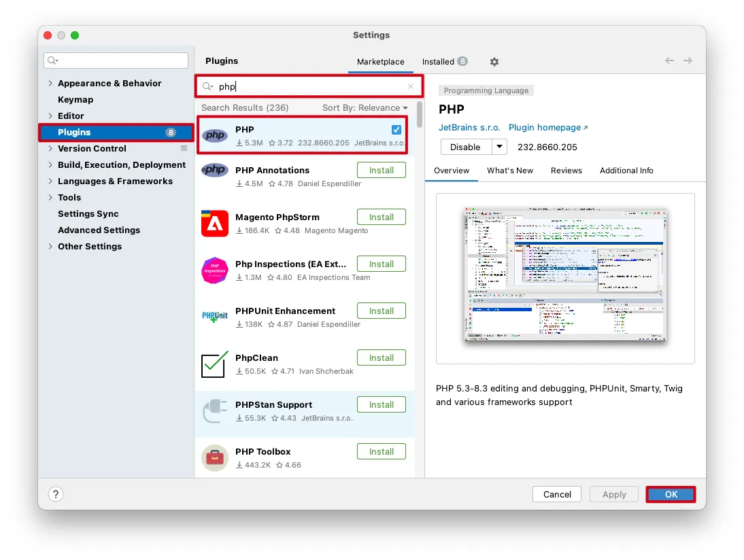Select the Magento PhpStorm plugin icon
Screen dimensions: 744x560
click(x=215, y=224)
